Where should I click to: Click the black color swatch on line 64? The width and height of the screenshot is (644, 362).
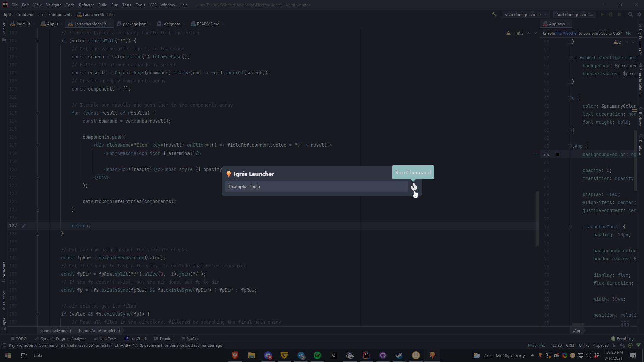(558, 154)
